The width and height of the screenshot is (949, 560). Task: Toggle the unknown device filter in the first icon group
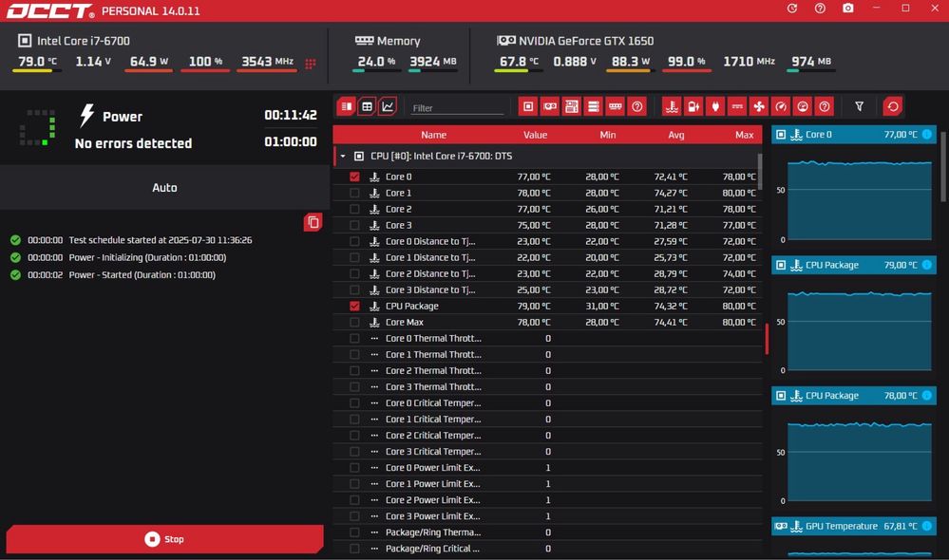tap(637, 106)
